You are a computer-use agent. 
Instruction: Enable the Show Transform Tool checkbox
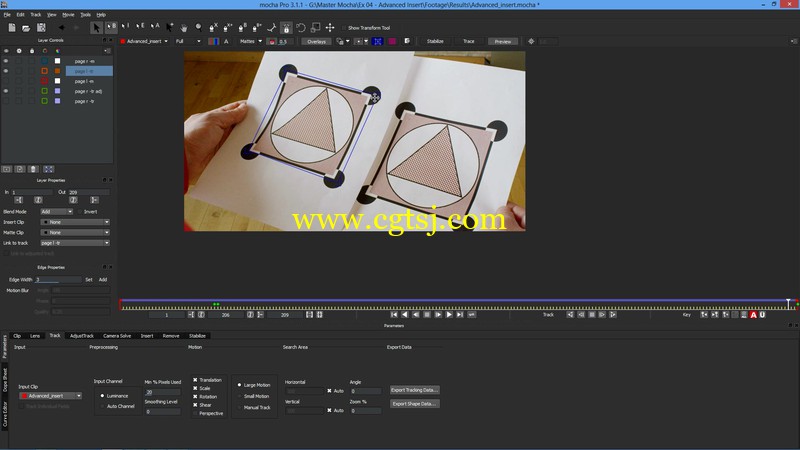[344, 28]
